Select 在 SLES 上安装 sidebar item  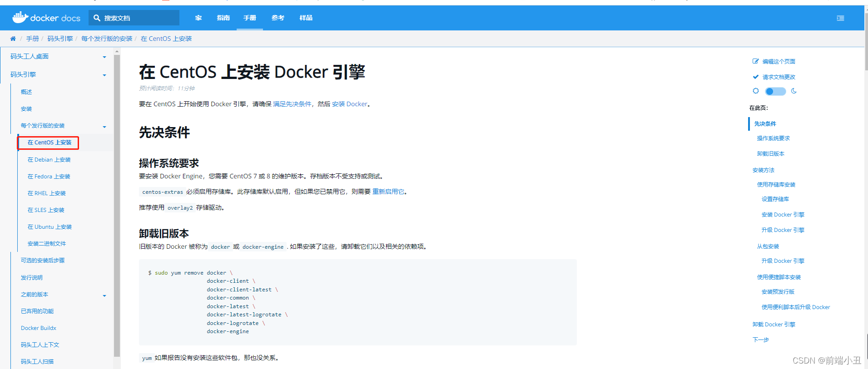tap(46, 210)
